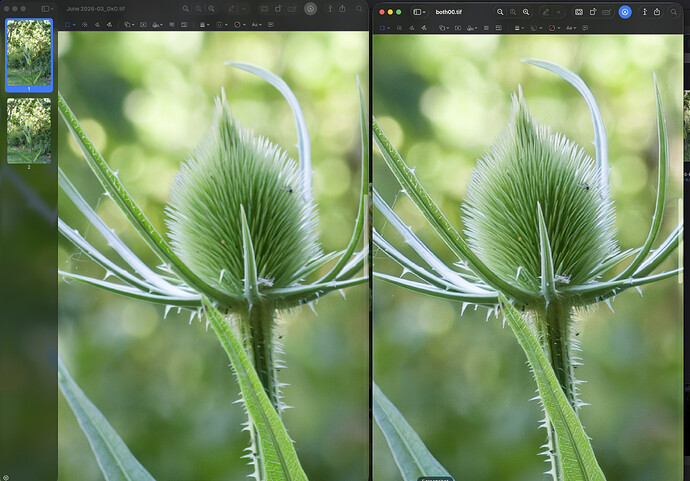Open Adjust Color in June 2025-03_DxO.tif window
The width and height of the screenshot is (690, 481).
pos(172,25)
